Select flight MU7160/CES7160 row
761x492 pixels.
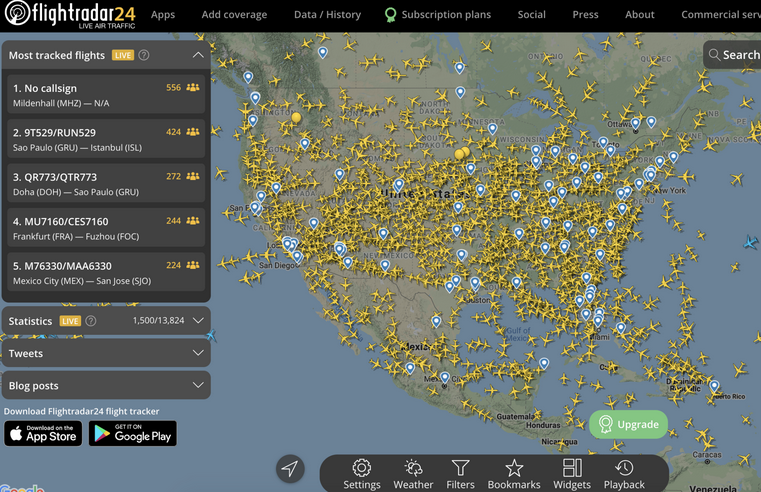pyautogui.click(x=106, y=228)
